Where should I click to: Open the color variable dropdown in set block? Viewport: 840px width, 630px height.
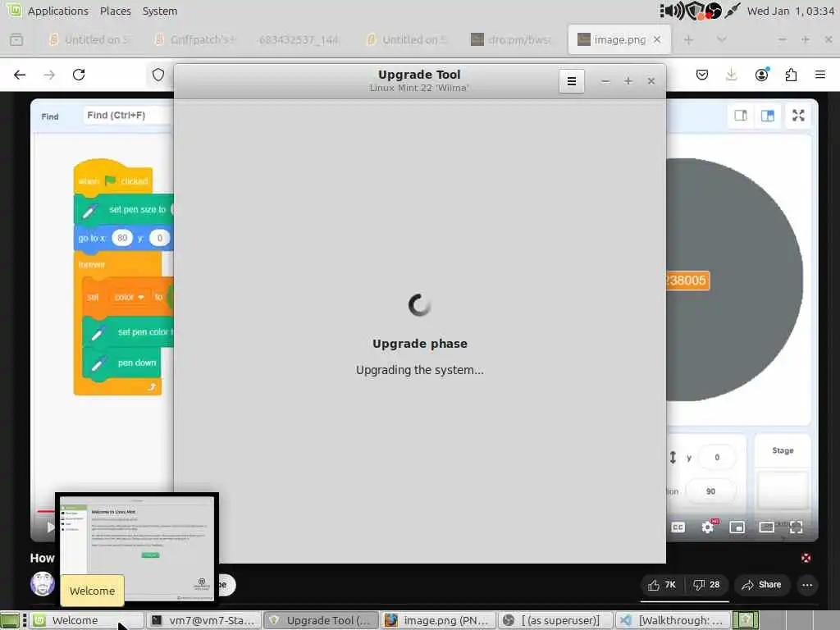[x=129, y=297]
